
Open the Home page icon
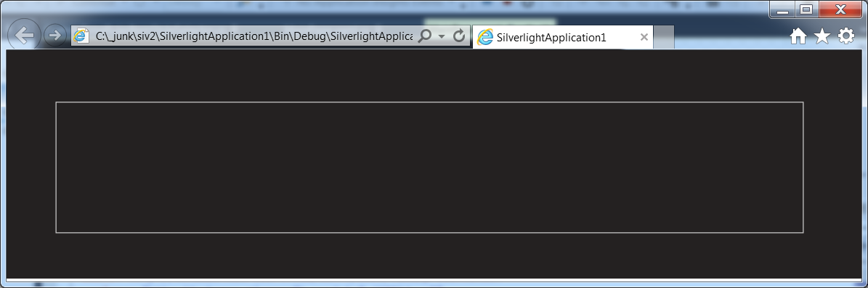click(x=798, y=36)
